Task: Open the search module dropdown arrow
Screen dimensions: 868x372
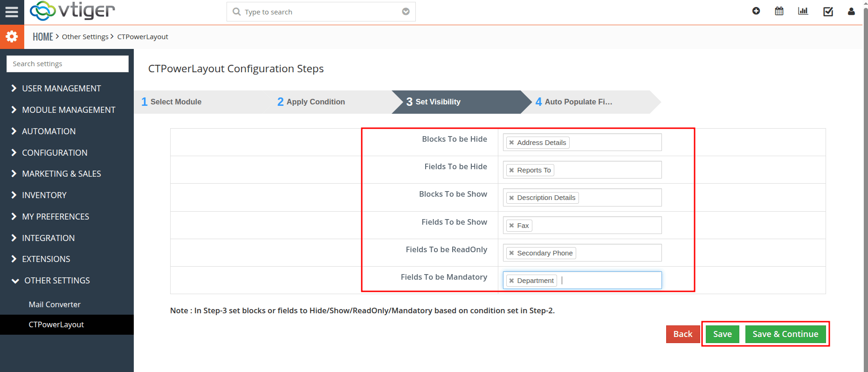Action: tap(406, 12)
